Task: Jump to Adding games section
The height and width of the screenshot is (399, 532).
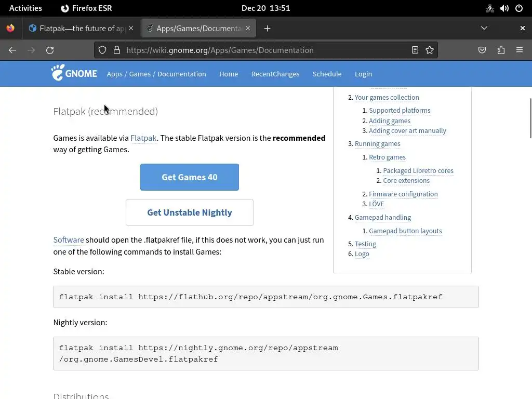Action: [x=390, y=121]
